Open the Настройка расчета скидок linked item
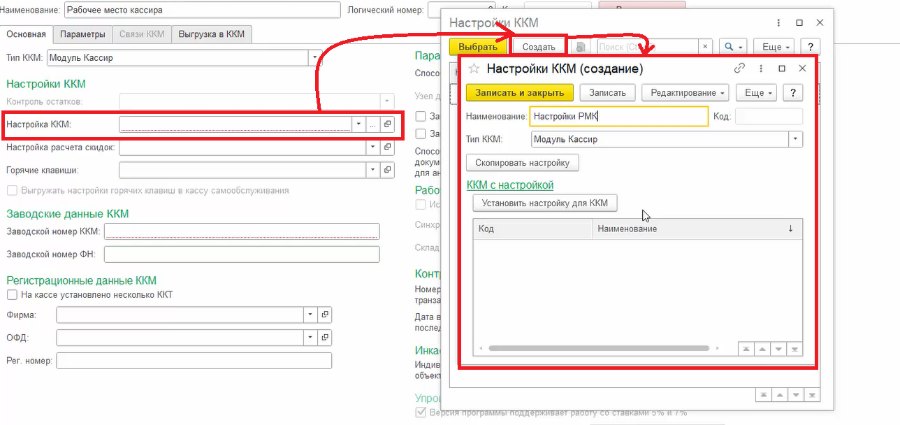Viewport: 900px width, 425px height. point(387,148)
